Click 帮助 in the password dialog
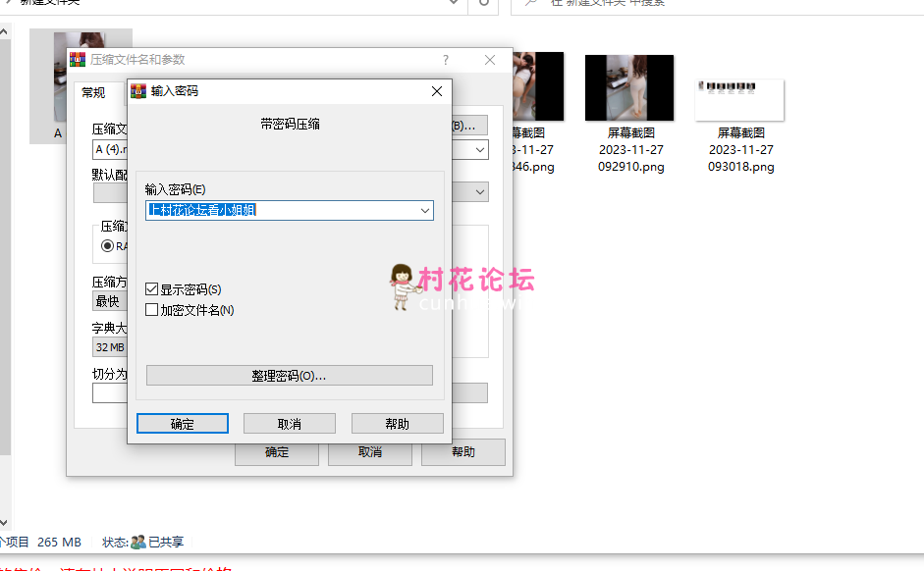924x571 pixels. click(x=397, y=424)
